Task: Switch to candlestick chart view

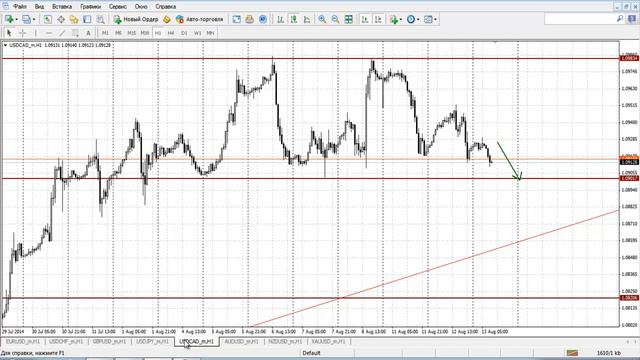Action: tap(293, 19)
